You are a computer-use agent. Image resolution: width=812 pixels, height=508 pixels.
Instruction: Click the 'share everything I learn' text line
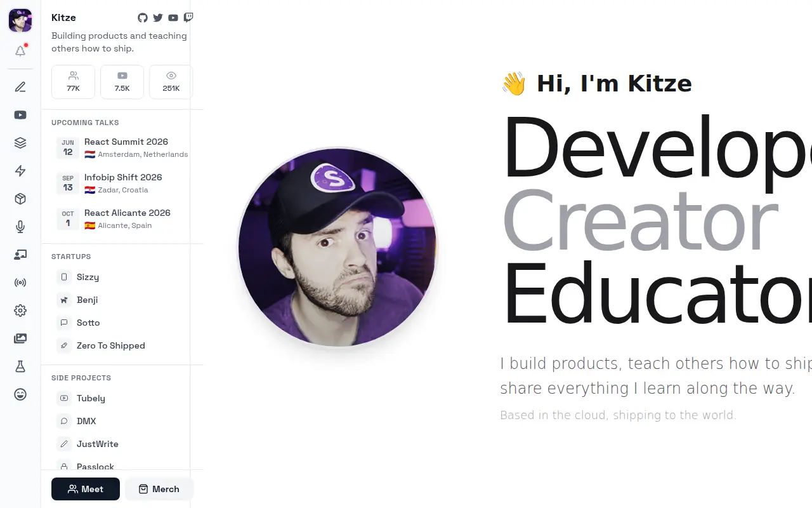tap(647, 389)
